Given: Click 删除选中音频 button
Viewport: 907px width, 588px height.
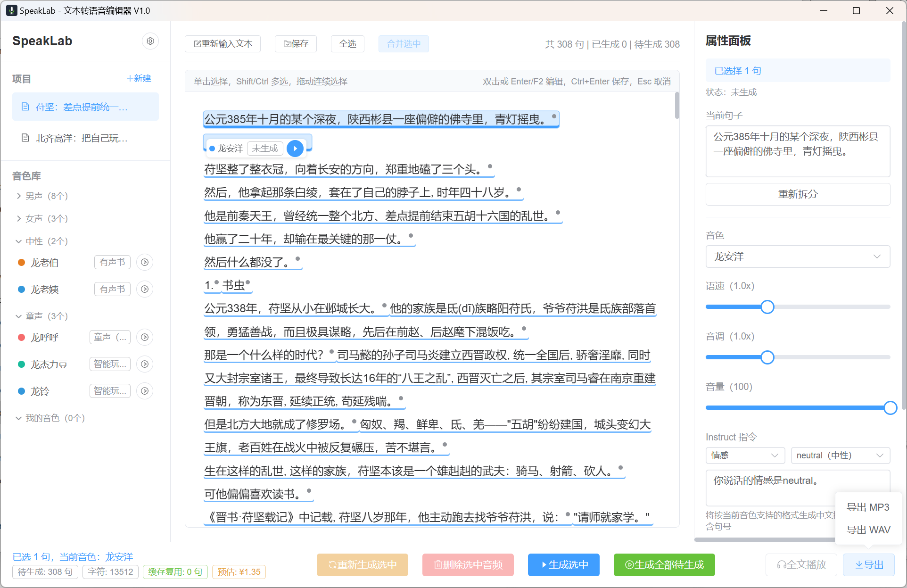Looking at the screenshot, I should point(468,565).
